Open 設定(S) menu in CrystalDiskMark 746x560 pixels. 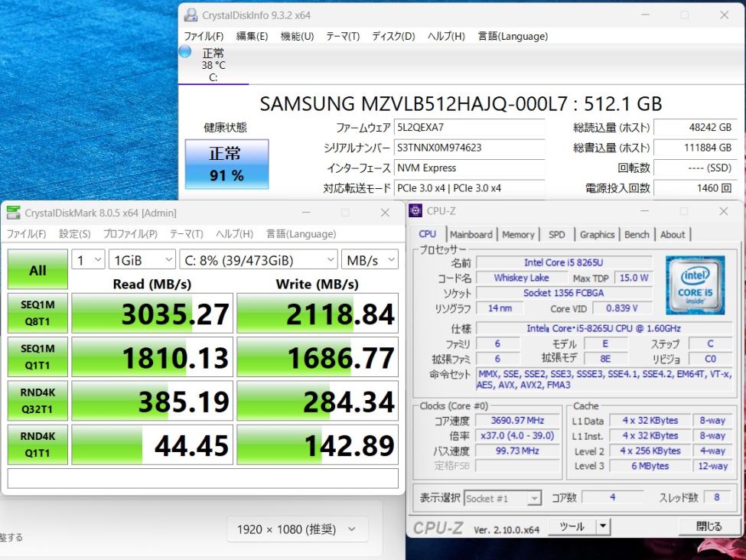[75, 233]
